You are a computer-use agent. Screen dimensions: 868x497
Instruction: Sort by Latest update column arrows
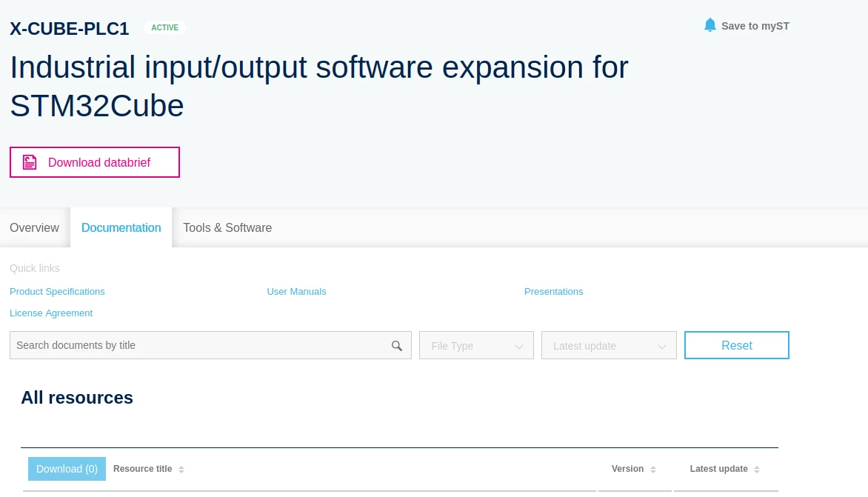tap(757, 470)
